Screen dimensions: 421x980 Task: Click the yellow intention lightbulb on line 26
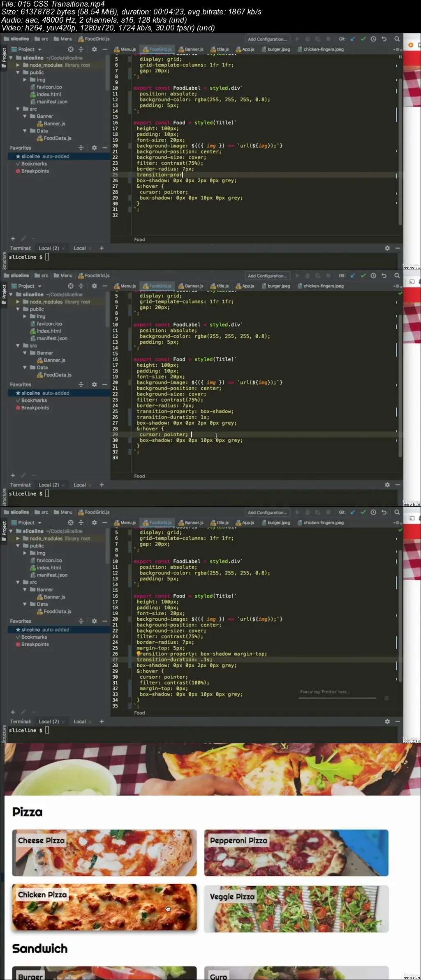tap(139, 654)
